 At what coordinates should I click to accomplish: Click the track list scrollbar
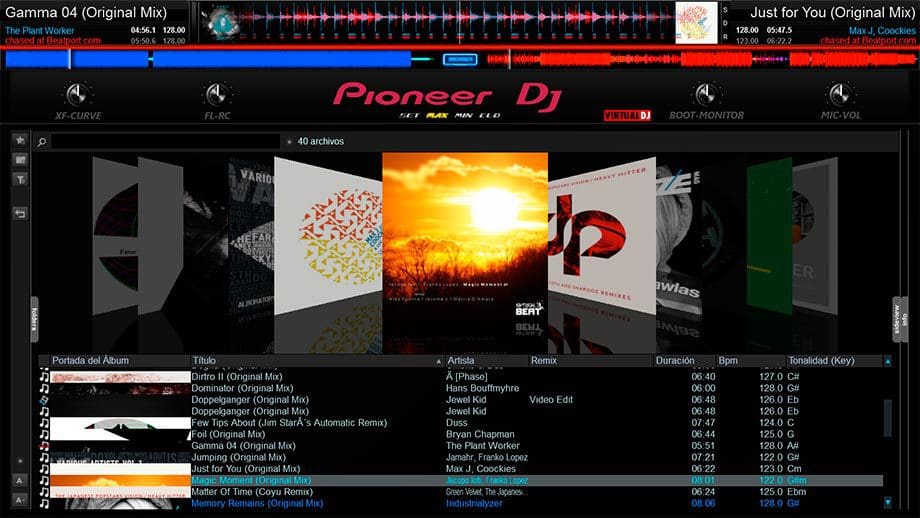tap(888, 418)
